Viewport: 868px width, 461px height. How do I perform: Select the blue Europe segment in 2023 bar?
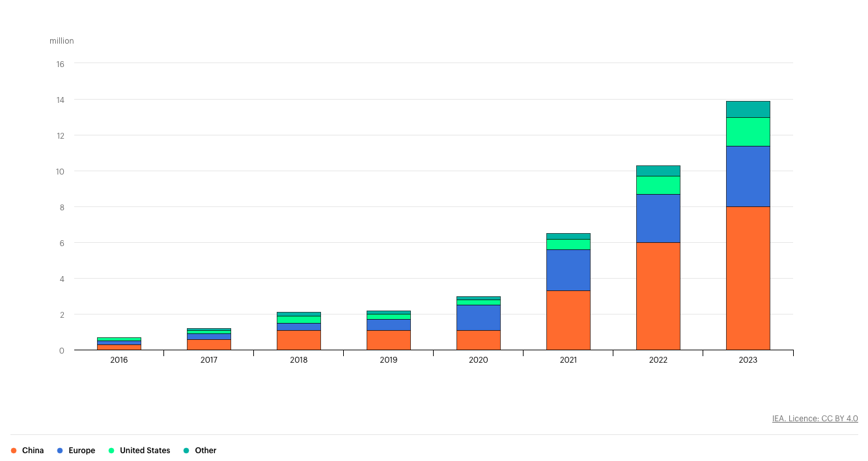coord(748,176)
